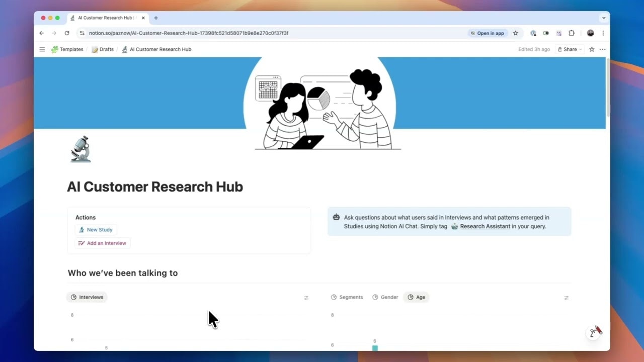Click the Open in app button
Image resolution: width=644 pixels, height=362 pixels.
[487, 33]
